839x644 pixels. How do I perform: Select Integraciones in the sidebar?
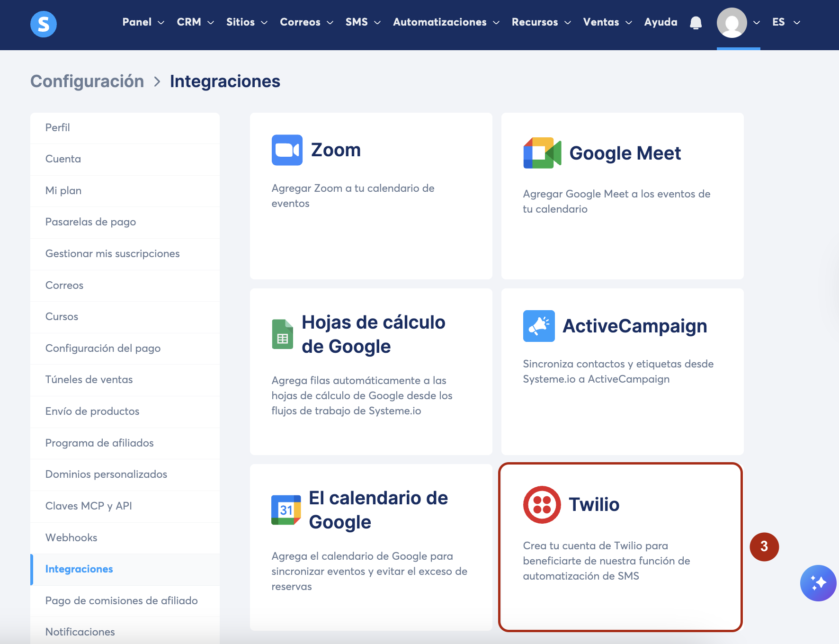pos(125,569)
